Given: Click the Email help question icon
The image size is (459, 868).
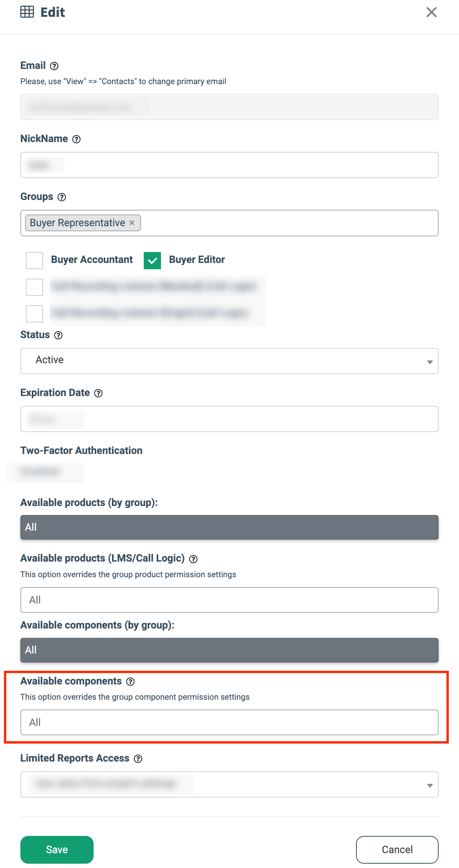Looking at the screenshot, I should point(54,66).
